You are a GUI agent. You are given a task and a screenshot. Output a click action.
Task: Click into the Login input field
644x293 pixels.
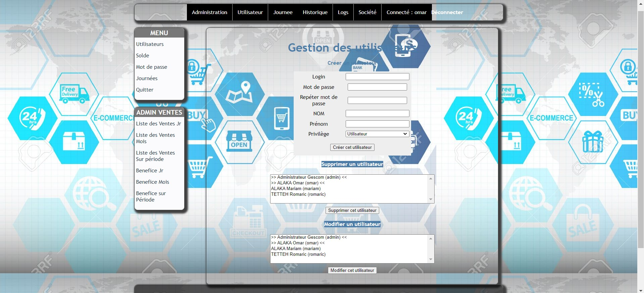377,77
